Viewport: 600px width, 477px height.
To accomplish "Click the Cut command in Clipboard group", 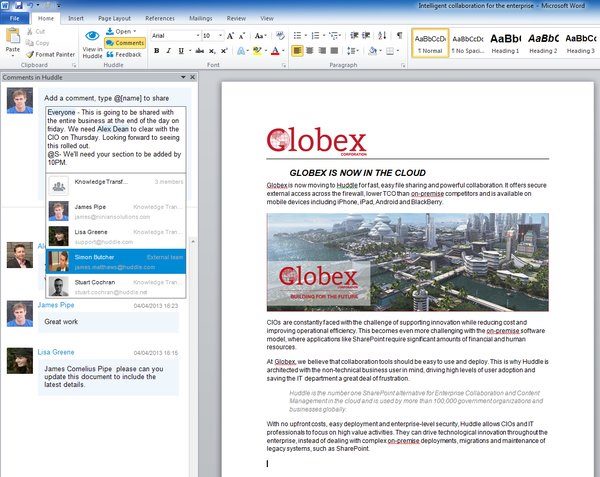I will [x=39, y=32].
